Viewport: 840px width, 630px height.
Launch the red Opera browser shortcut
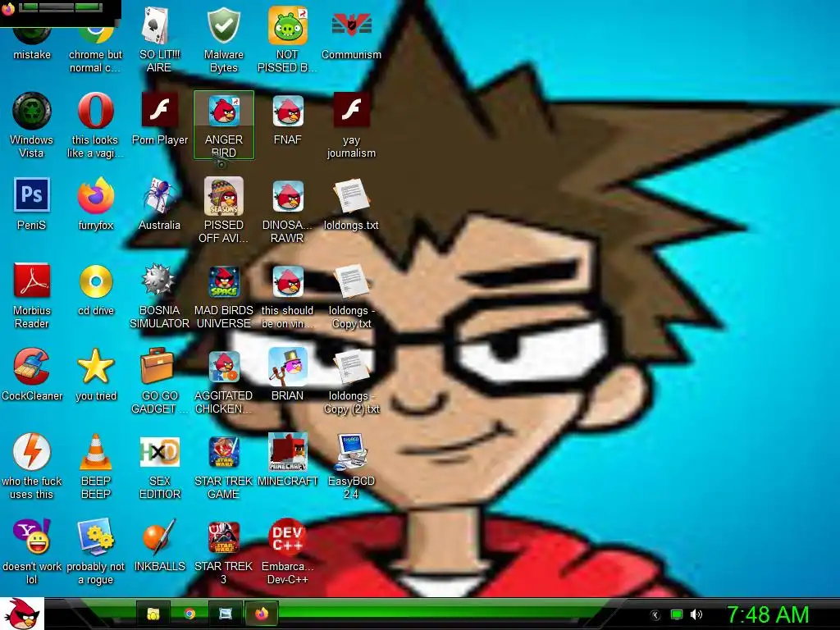[x=95, y=125]
